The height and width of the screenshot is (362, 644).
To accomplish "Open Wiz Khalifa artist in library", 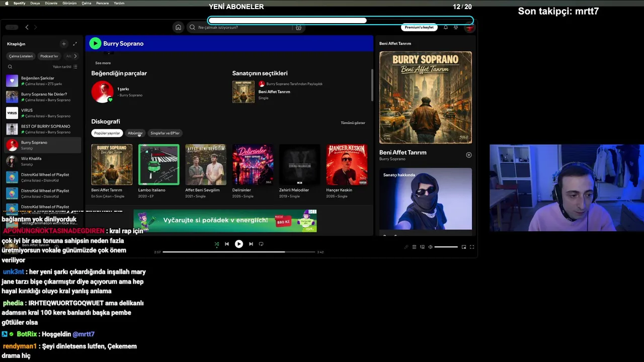I will tap(42, 161).
